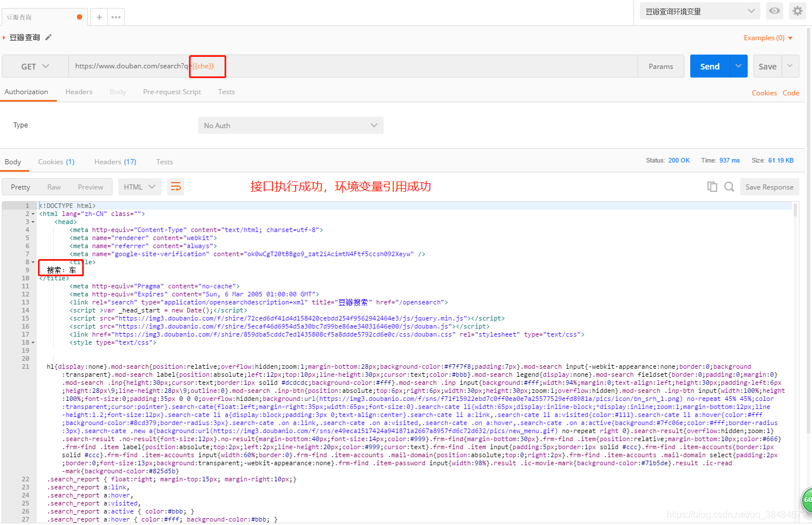
Task: Click the pencil icon to rename 豆瓣查询
Action: (48, 37)
